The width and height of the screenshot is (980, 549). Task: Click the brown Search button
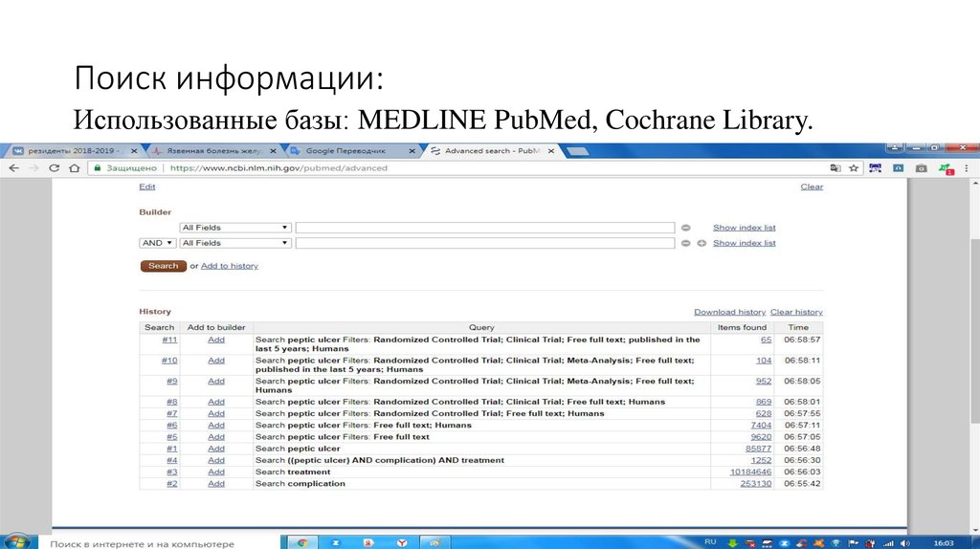pyautogui.click(x=163, y=266)
